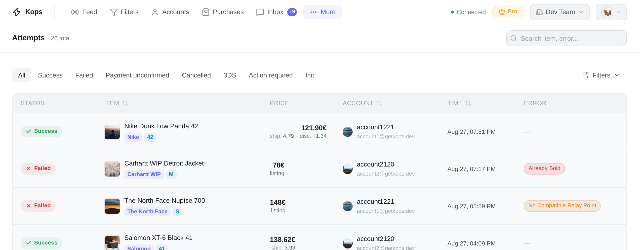Viewport: 644px width, 250px height.
Task: Expand the More menu
Action: tap(323, 12)
